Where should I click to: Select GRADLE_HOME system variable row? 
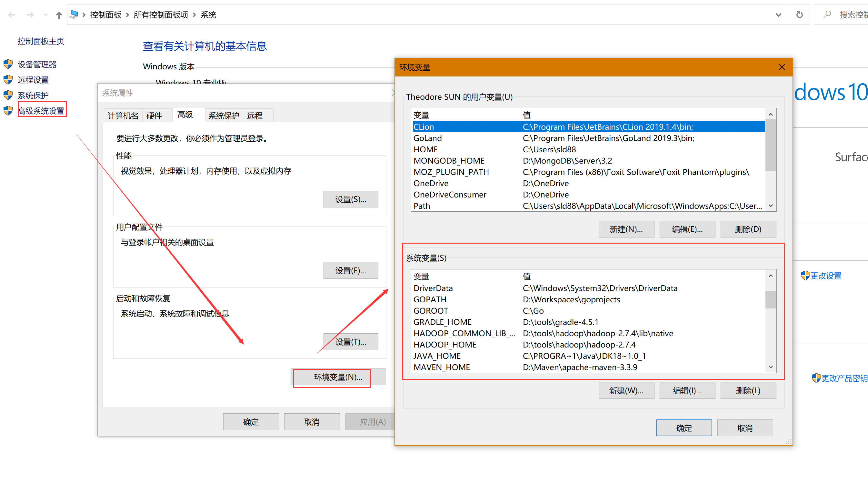[588, 322]
